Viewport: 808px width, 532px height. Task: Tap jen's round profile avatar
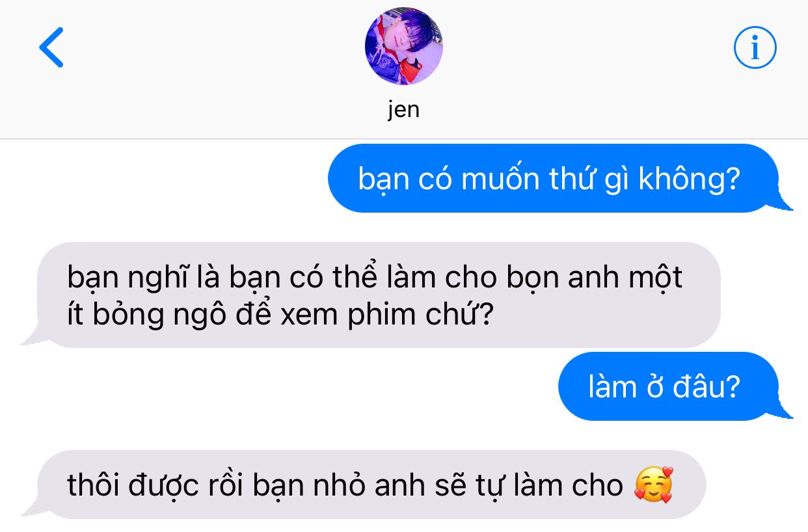click(x=404, y=46)
